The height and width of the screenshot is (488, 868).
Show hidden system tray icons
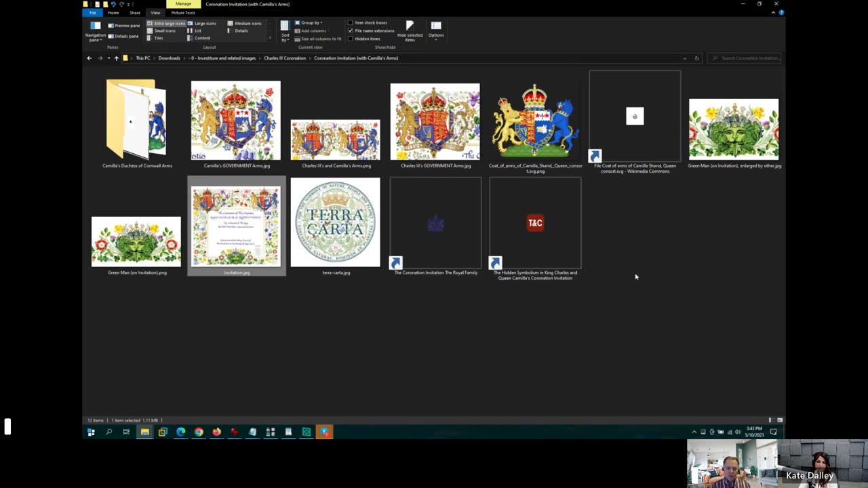click(x=694, y=432)
